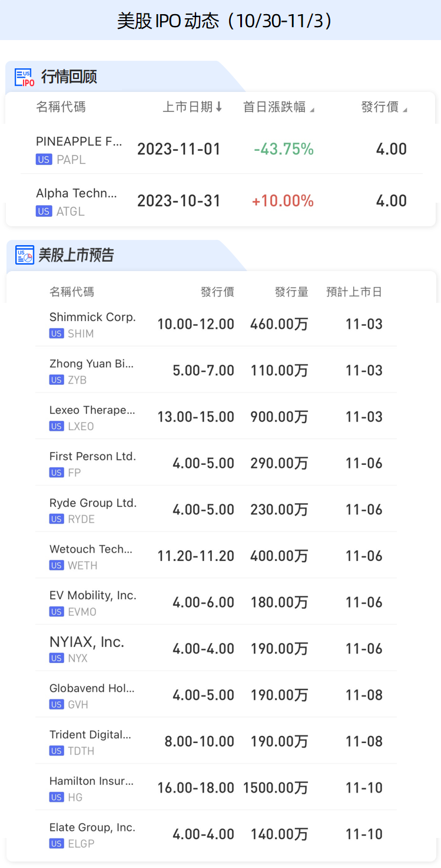Click the US badge next to HG
Screen dimensions: 441x868
[57, 797]
